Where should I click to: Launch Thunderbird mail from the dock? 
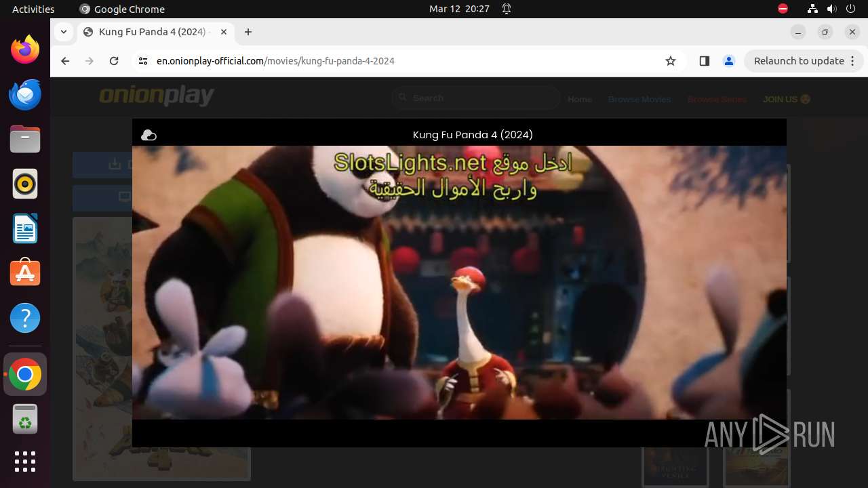pyautogui.click(x=25, y=94)
